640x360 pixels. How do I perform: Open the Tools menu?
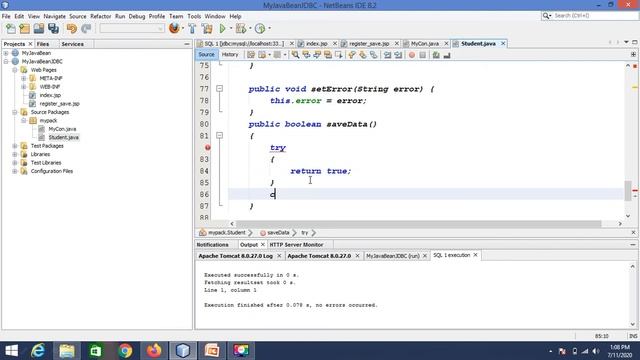tap(194, 16)
